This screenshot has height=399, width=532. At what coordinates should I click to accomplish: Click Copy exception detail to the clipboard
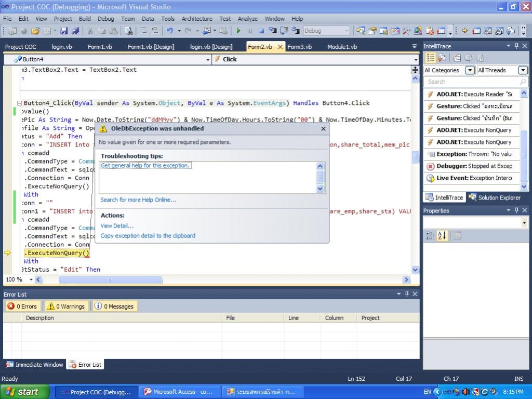tap(148, 236)
